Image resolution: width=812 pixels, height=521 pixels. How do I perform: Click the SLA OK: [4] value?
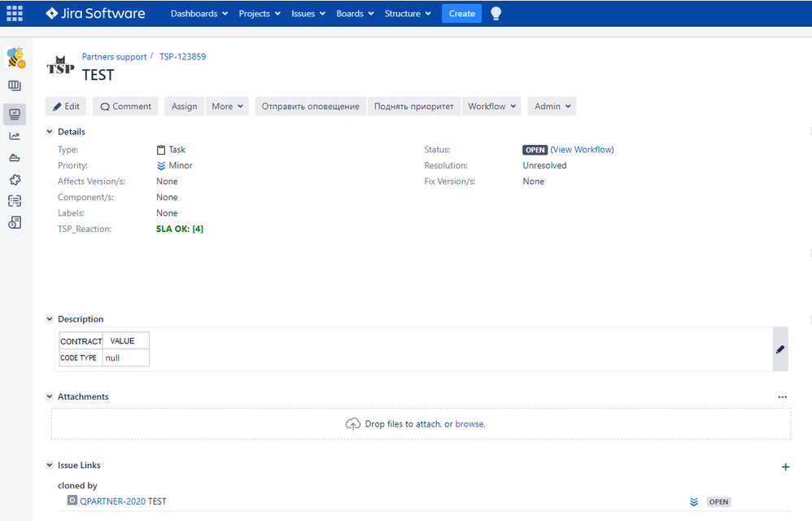click(180, 229)
